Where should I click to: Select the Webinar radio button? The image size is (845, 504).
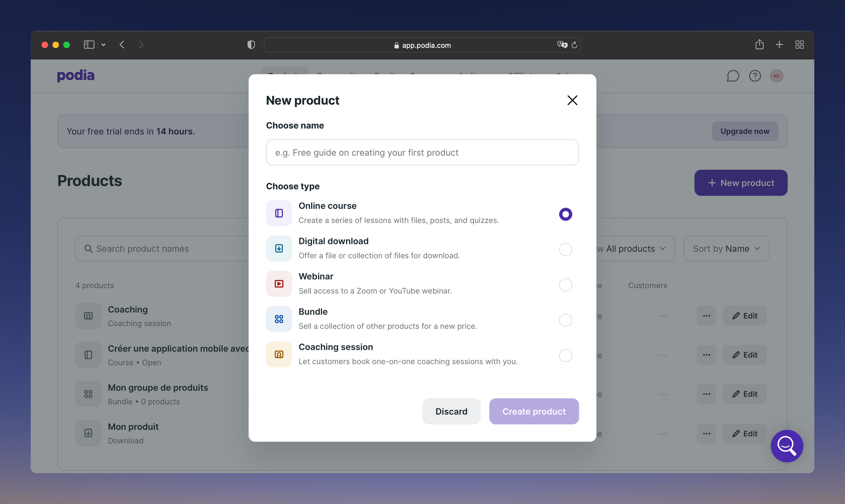[x=565, y=285]
